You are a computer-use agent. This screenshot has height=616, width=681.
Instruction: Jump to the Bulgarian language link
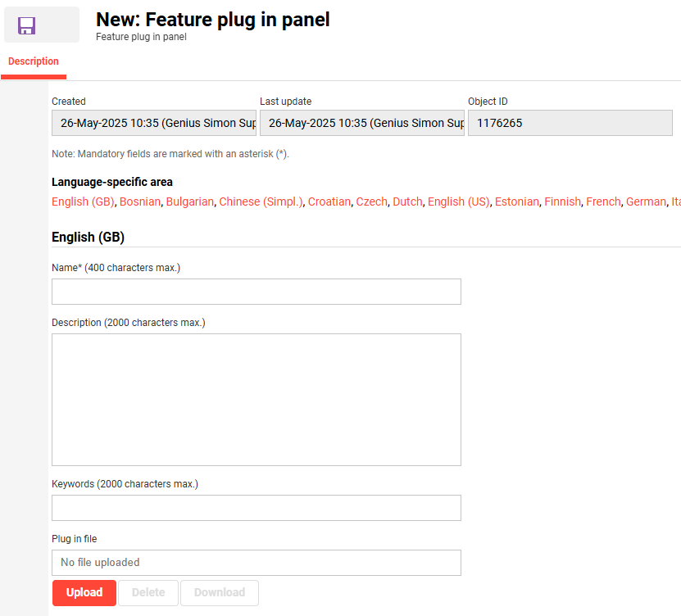(x=190, y=202)
